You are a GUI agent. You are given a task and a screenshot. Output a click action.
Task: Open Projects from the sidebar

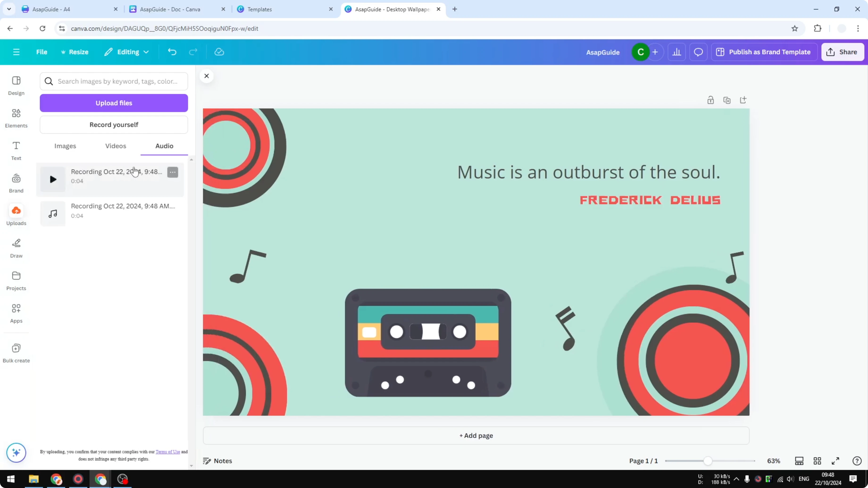pyautogui.click(x=16, y=280)
